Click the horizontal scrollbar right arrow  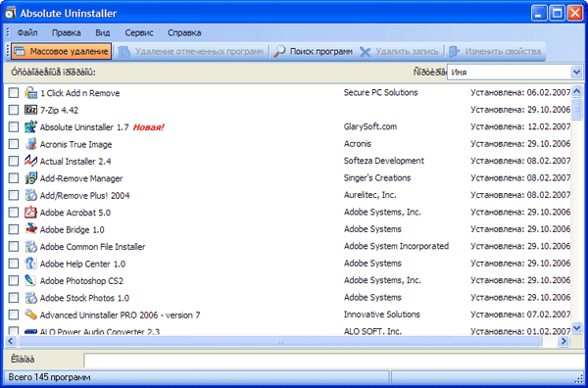[x=563, y=341]
